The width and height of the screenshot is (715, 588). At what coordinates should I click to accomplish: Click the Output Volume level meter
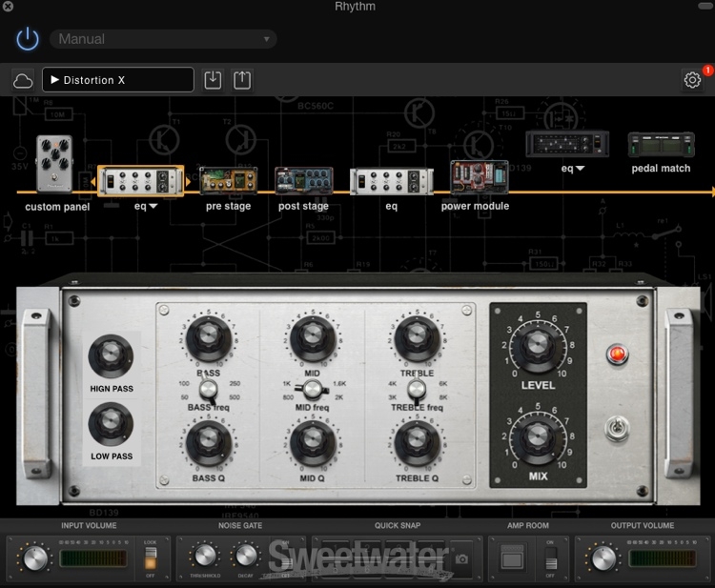pyautogui.click(x=662, y=558)
